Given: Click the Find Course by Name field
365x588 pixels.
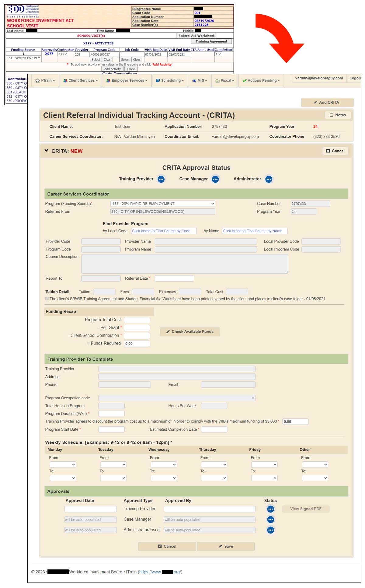Looking at the screenshot, I should (x=255, y=231).
